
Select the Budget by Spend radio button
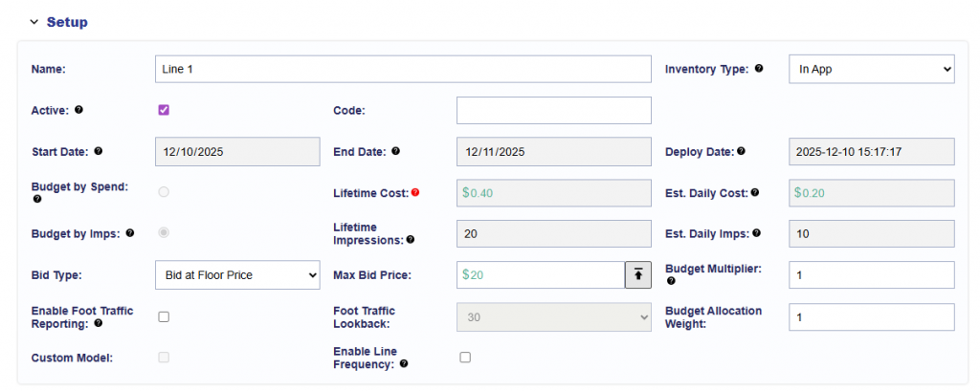point(164,192)
